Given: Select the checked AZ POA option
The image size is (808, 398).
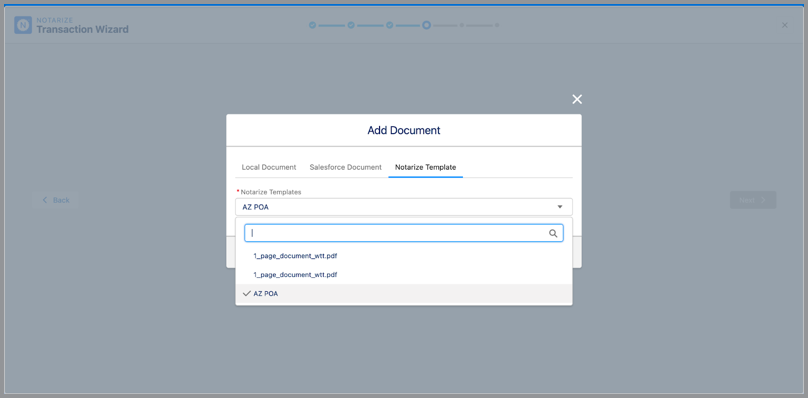Looking at the screenshot, I should click(404, 293).
